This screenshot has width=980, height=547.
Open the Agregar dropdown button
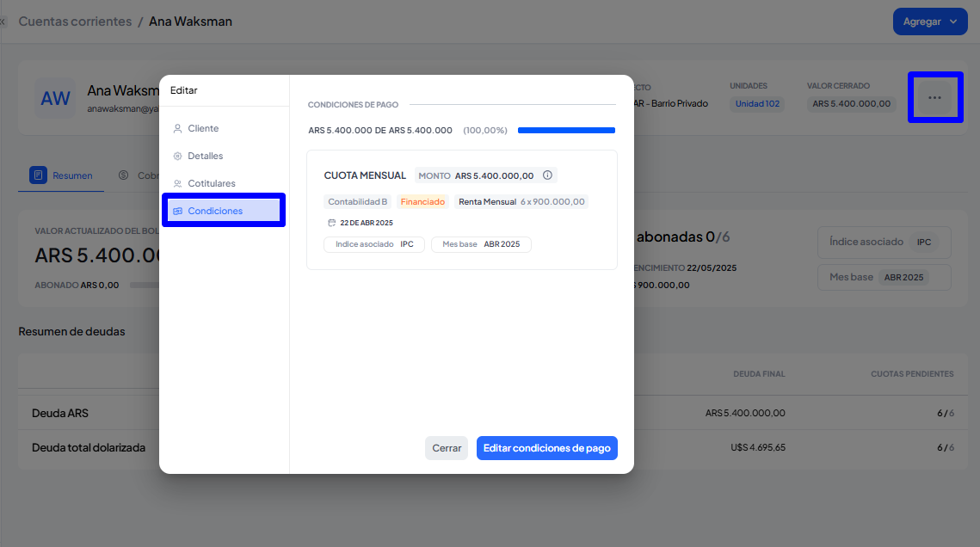pyautogui.click(x=930, y=22)
